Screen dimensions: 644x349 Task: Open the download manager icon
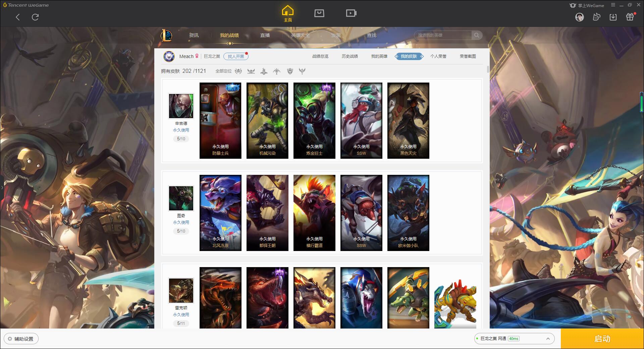pyautogui.click(x=613, y=17)
